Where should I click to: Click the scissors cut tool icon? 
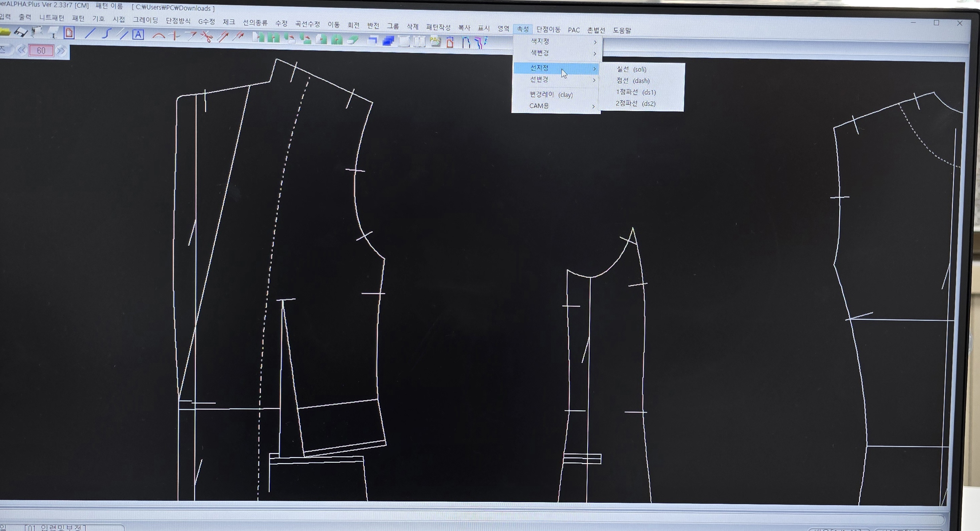coord(206,36)
